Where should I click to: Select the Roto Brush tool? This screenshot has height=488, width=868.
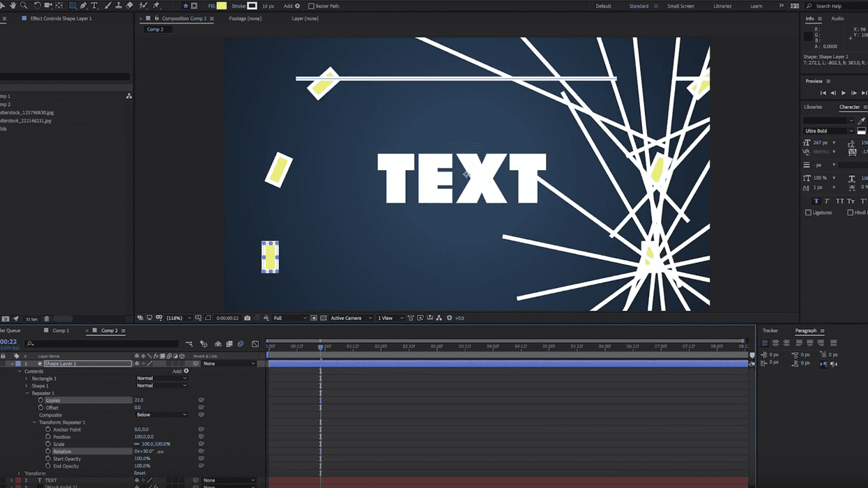point(143,6)
